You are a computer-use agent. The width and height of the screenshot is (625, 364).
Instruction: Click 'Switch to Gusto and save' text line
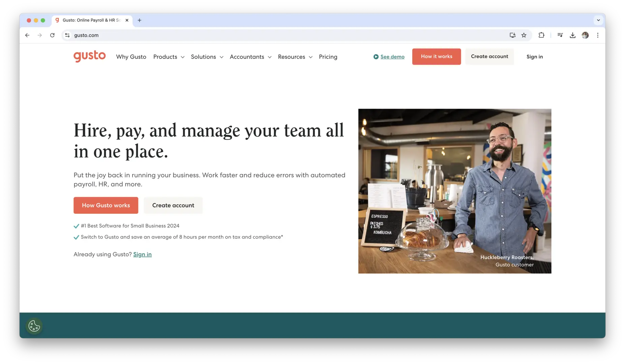[182, 237]
